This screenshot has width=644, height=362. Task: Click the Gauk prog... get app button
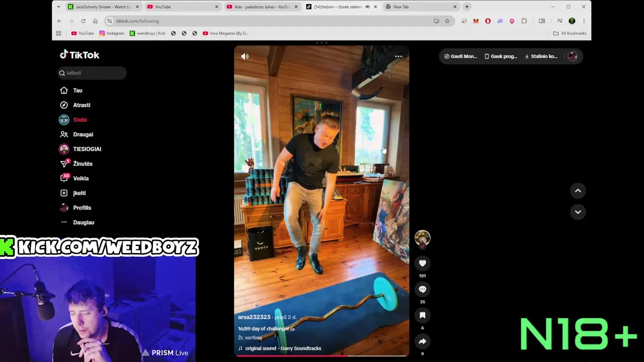pos(501,56)
